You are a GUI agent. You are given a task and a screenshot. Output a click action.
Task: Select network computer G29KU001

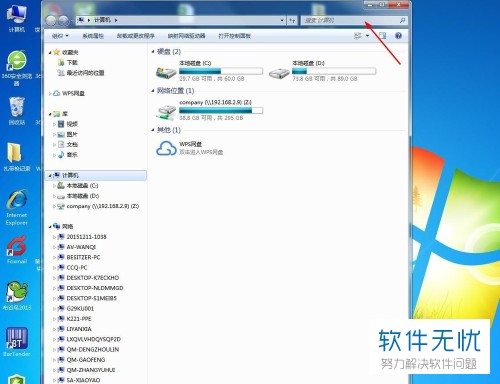(x=76, y=309)
